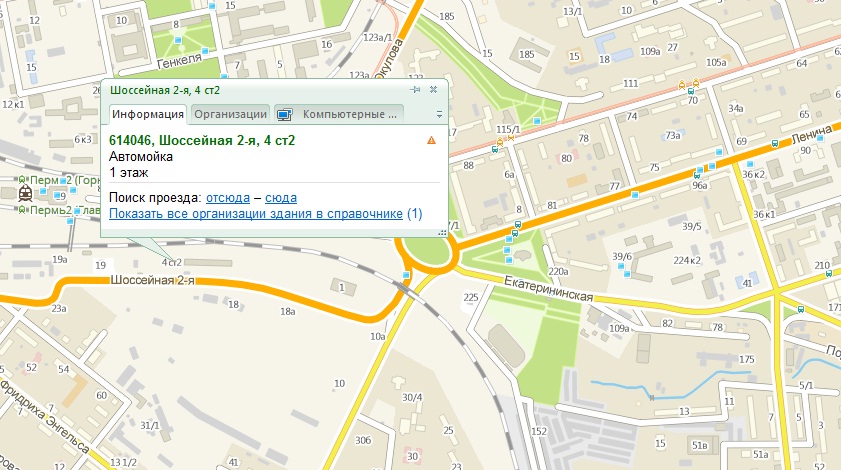Click the address header '614046, Шоссейная 2-я, 4 ст2'
The width and height of the screenshot is (841, 470).
(x=202, y=141)
